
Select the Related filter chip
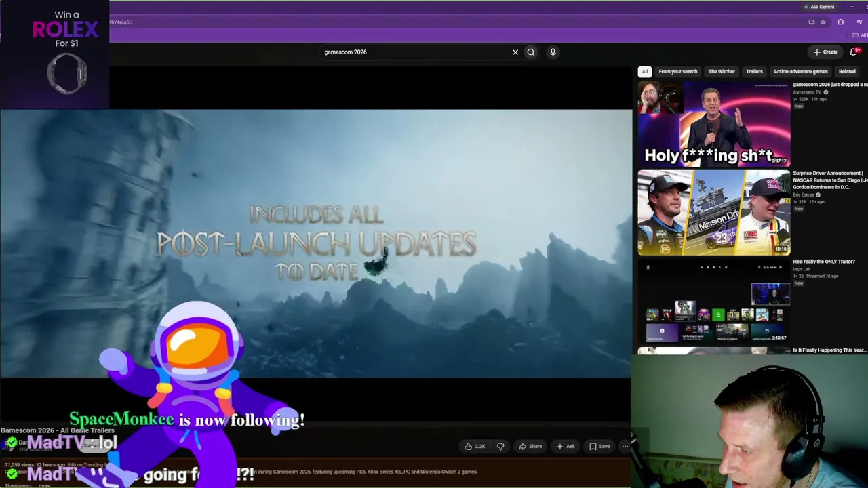(x=847, y=71)
